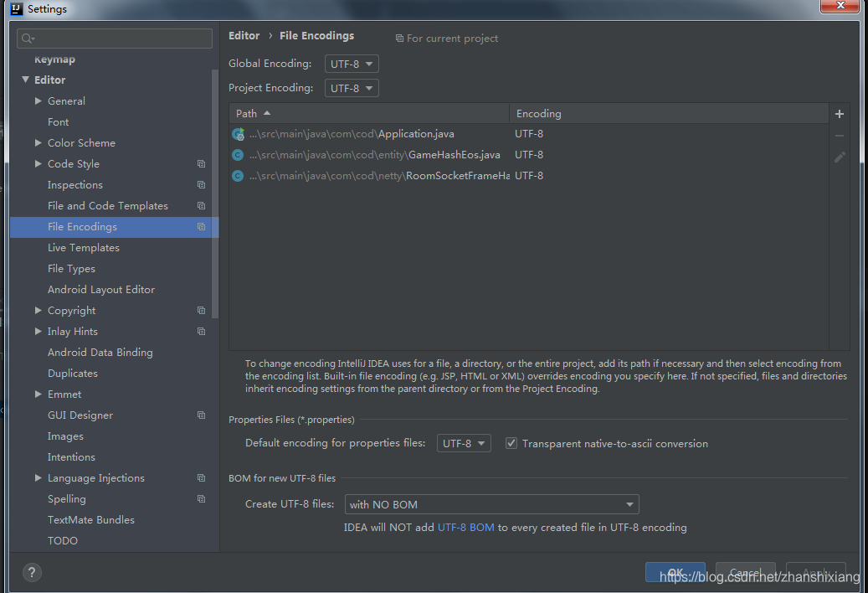Click project-level icon next to Spelling
Screen dimensions: 868x593
tap(201, 499)
